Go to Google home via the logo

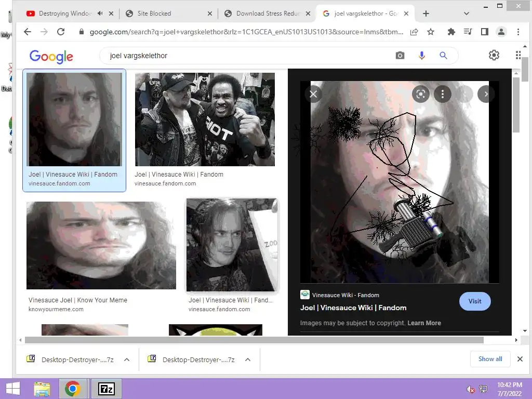pos(51,56)
